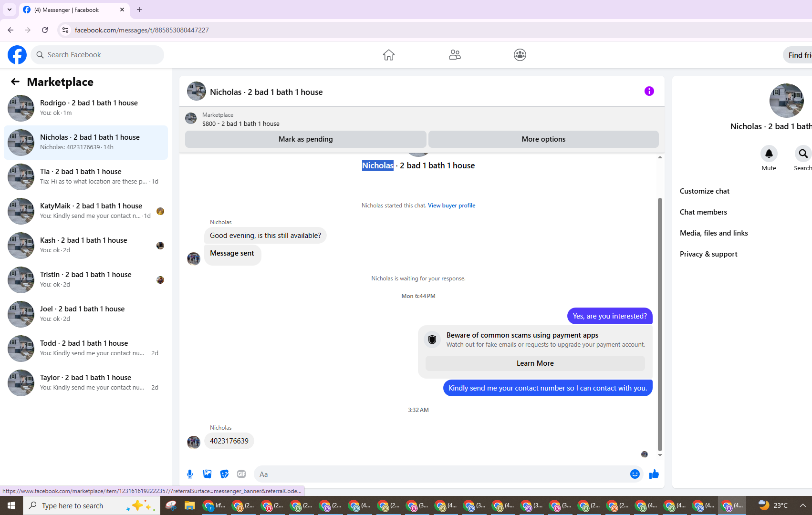Image resolution: width=812 pixels, height=515 pixels.
Task: Choose a sticker from the sticker icon
Action: (x=224, y=474)
